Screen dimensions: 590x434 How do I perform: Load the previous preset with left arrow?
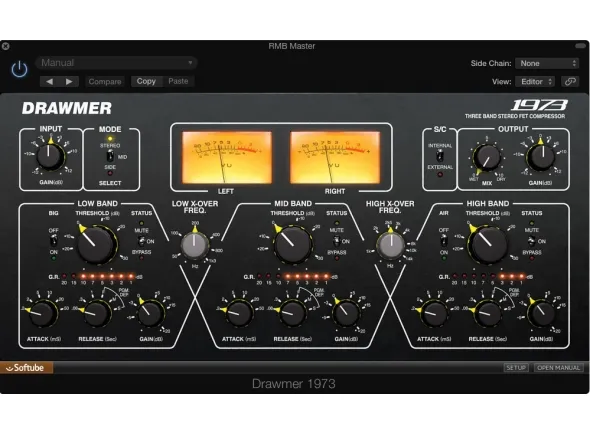[x=49, y=81]
